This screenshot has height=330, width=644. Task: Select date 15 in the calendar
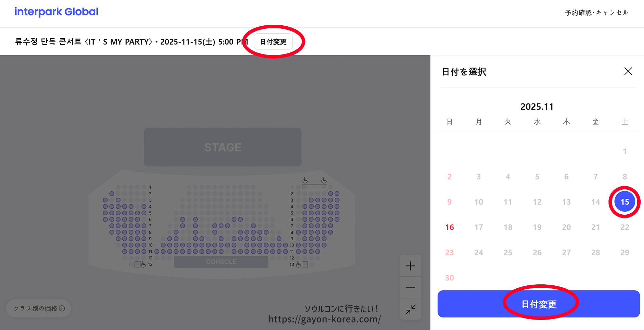point(624,202)
